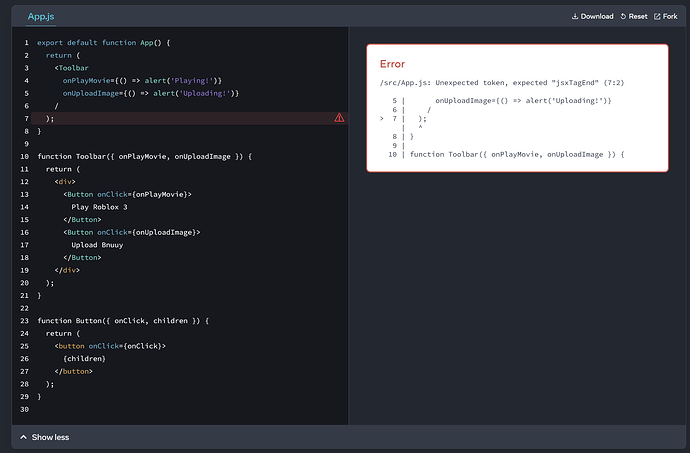Click line number 30 in the gutter
Screen dimensions: 690x453
click(x=24, y=409)
